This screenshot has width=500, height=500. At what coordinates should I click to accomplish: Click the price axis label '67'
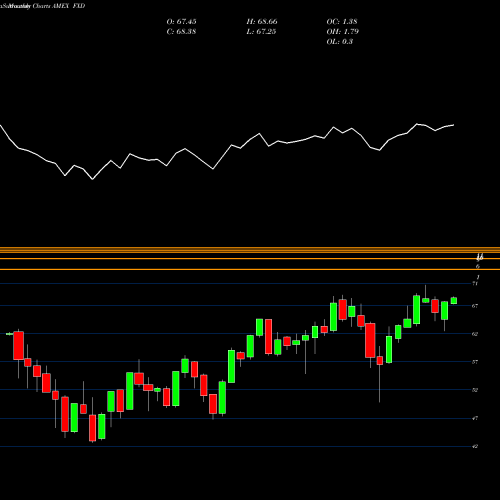click(x=475, y=306)
